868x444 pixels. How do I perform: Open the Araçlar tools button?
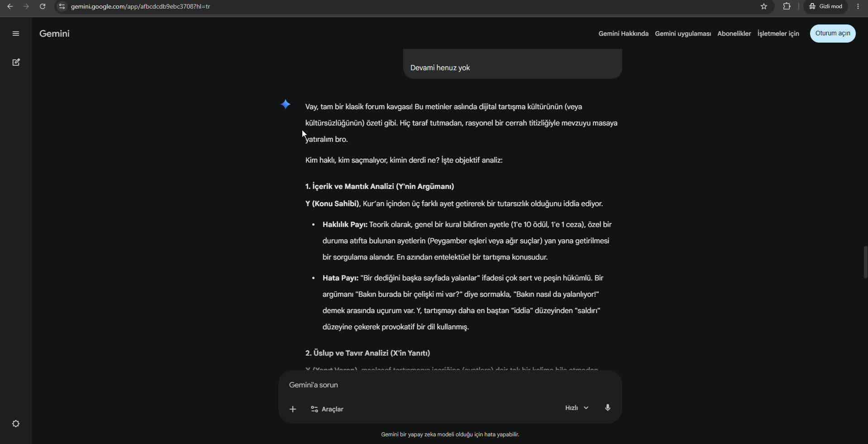pos(327,409)
